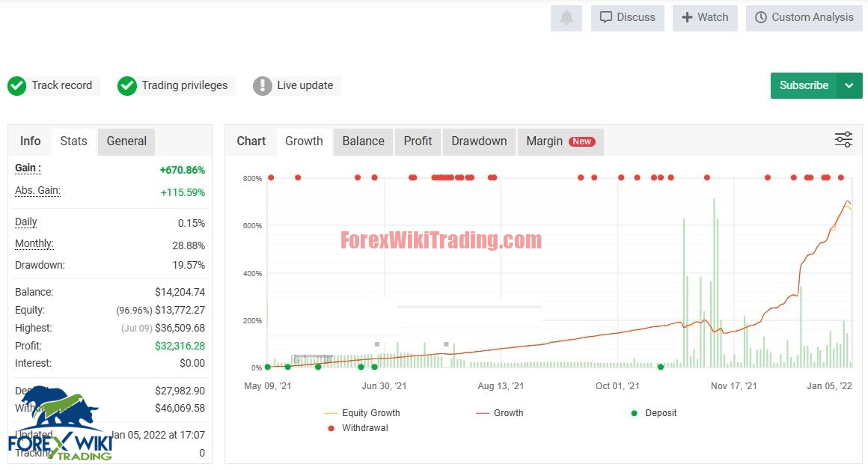
Task: Click the New badge on Margin tab
Action: coord(582,141)
